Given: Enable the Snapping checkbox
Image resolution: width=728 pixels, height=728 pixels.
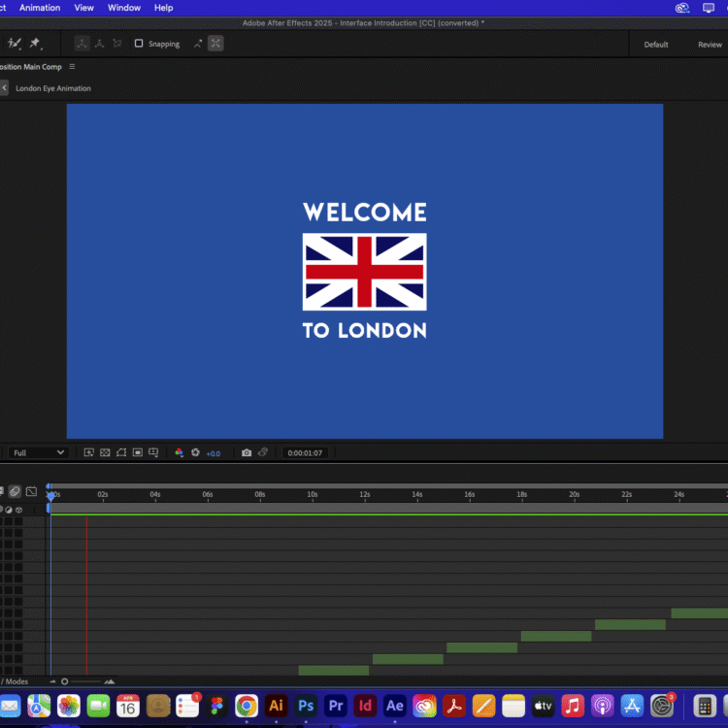Looking at the screenshot, I should pos(139,43).
